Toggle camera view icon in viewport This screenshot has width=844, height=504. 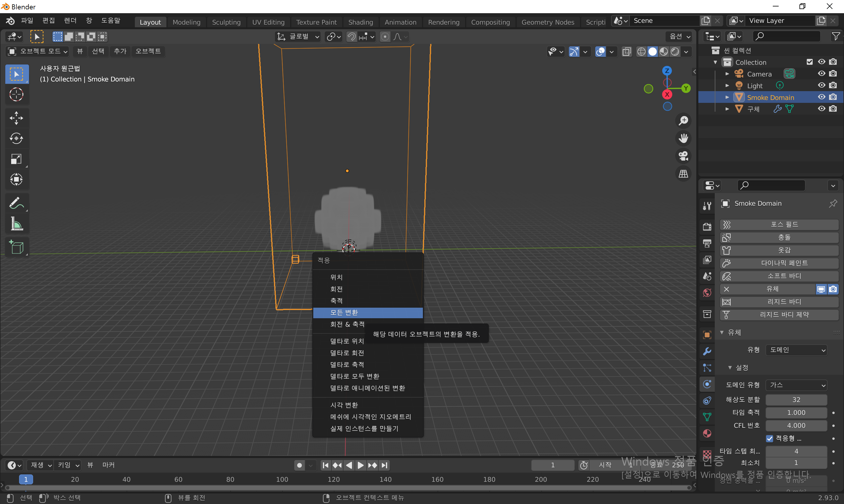683,156
